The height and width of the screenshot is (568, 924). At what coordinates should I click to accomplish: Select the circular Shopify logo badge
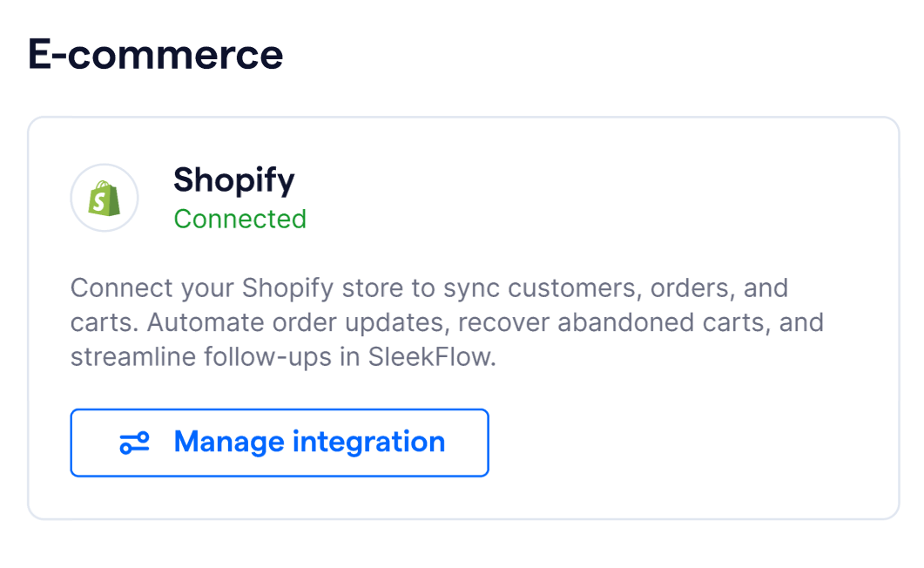[x=105, y=198]
